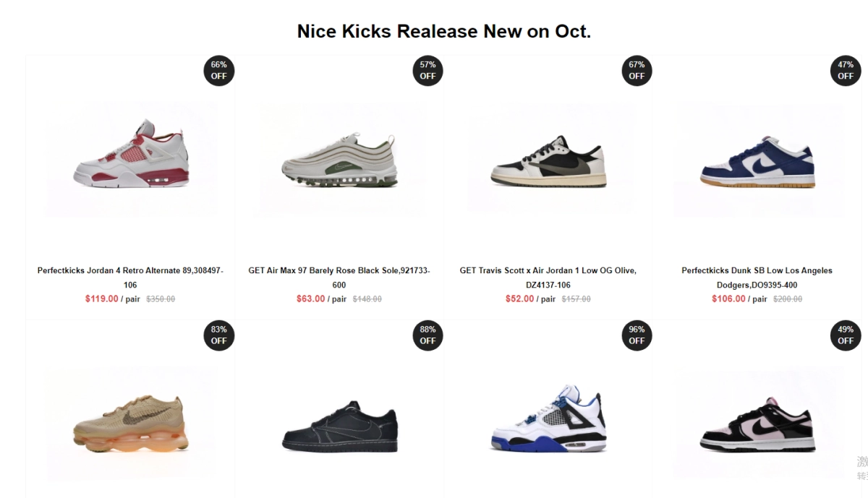Click the 66% OFF badge on Jordan 4 Retro

[218, 70]
